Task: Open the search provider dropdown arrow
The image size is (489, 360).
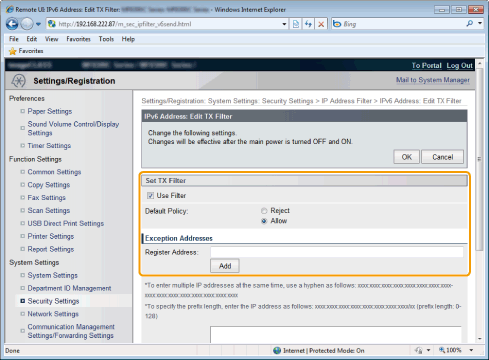Action: pos(480,24)
